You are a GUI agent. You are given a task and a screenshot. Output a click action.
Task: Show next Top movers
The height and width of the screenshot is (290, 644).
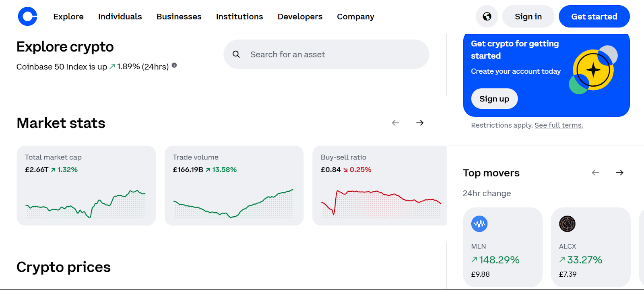point(619,173)
